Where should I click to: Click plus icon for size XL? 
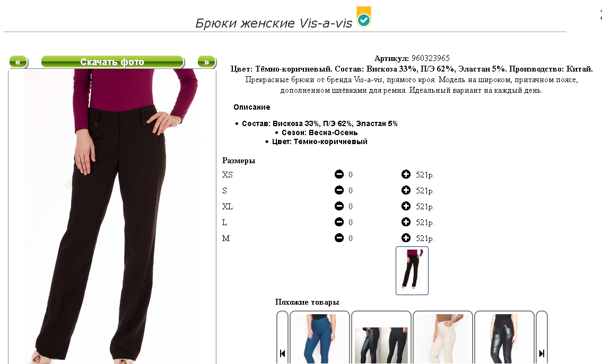406,206
